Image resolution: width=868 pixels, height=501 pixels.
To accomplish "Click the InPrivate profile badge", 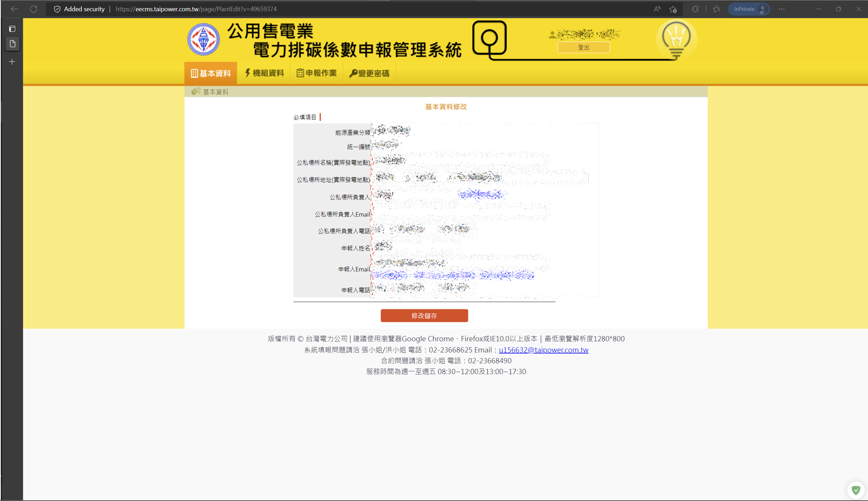I will click(749, 9).
